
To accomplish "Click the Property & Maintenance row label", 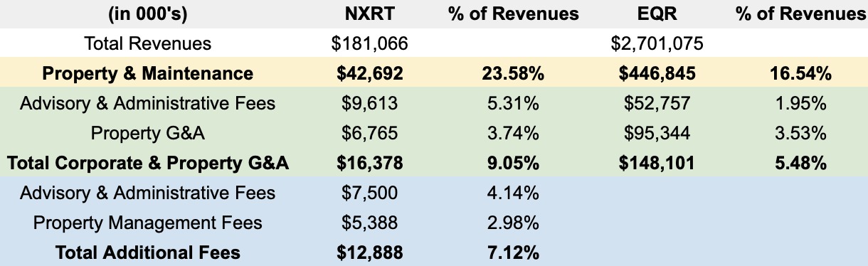I will (x=147, y=73).
